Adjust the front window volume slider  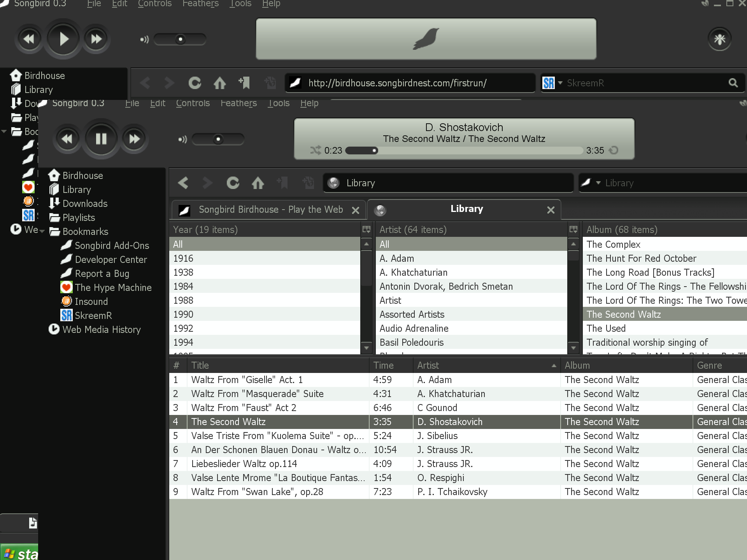218,139
